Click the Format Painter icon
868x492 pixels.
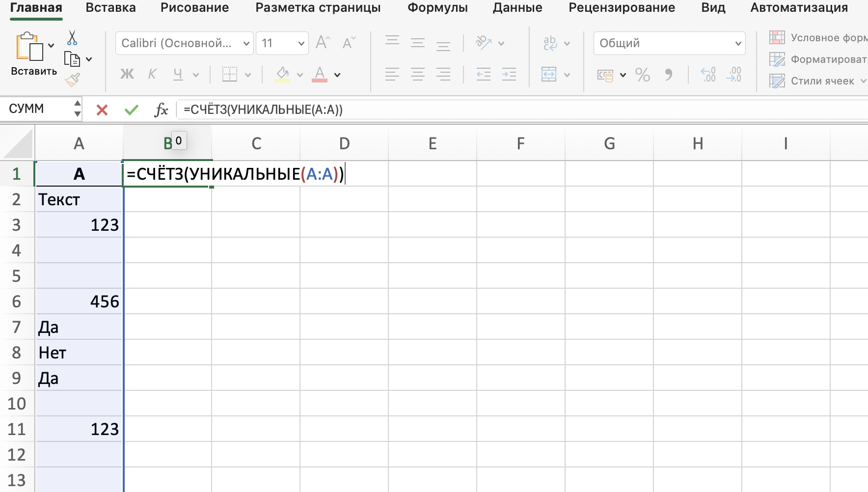(72, 80)
